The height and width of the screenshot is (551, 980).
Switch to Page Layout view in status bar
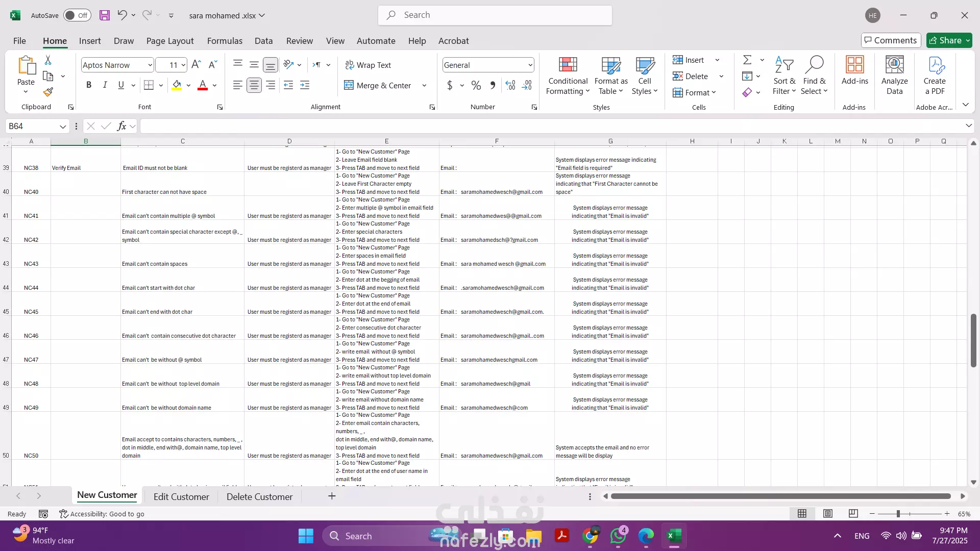828,514
